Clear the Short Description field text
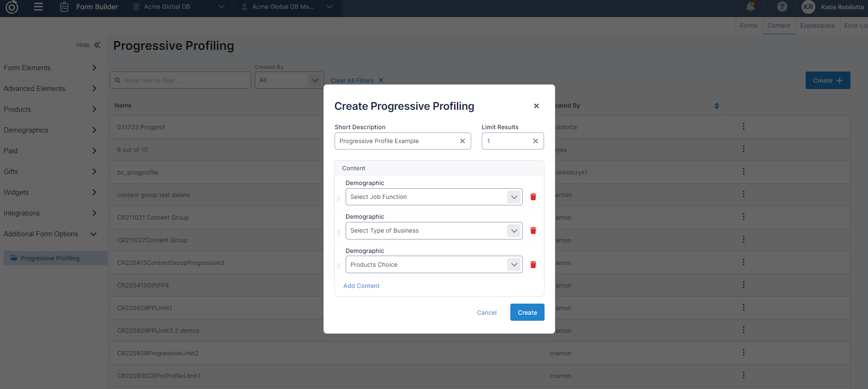Image resolution: width=868 pixels, height=389 pixels. click(462, 141)
